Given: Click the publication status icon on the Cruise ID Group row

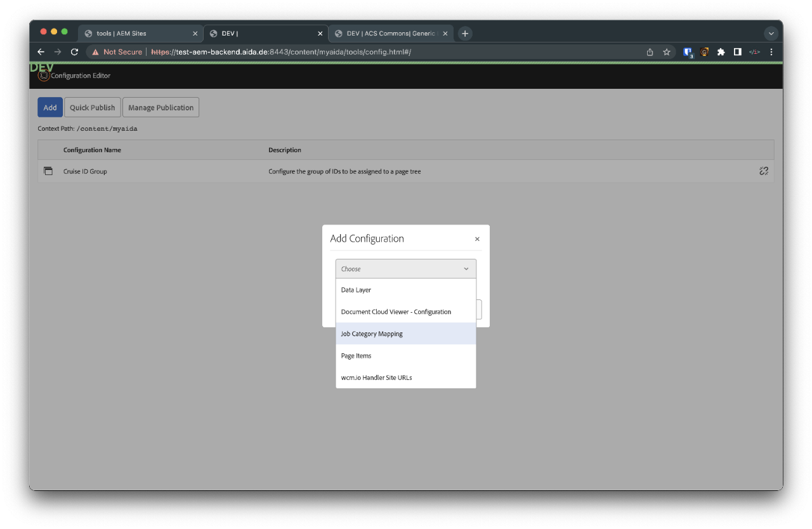Looking at the screenshot, I should click(764, 171).
